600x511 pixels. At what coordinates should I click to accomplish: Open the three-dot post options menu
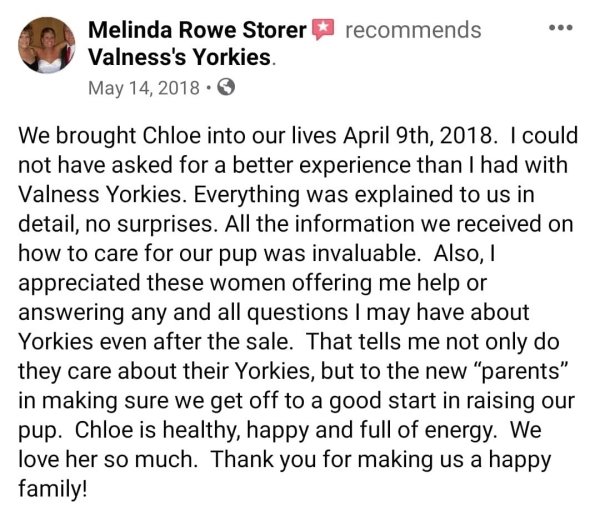pos(561,28)
